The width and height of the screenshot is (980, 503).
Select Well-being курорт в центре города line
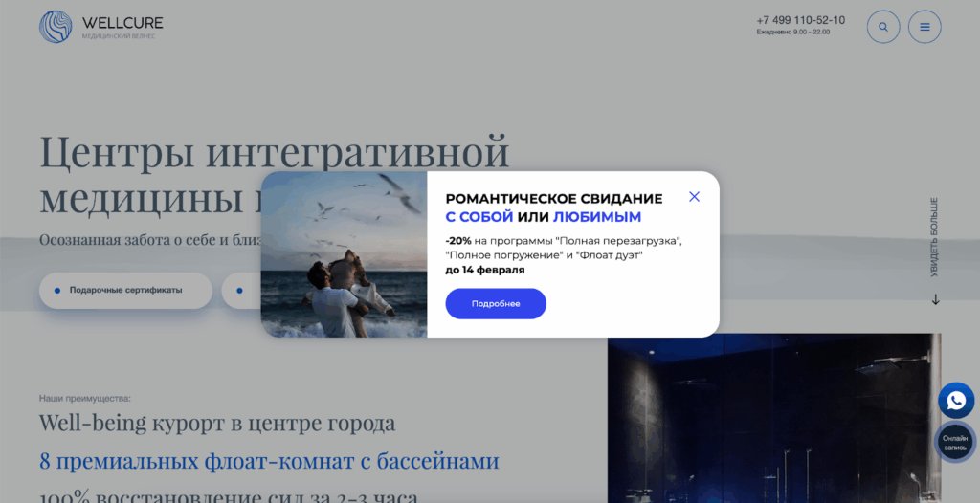[x=217, y=423]
